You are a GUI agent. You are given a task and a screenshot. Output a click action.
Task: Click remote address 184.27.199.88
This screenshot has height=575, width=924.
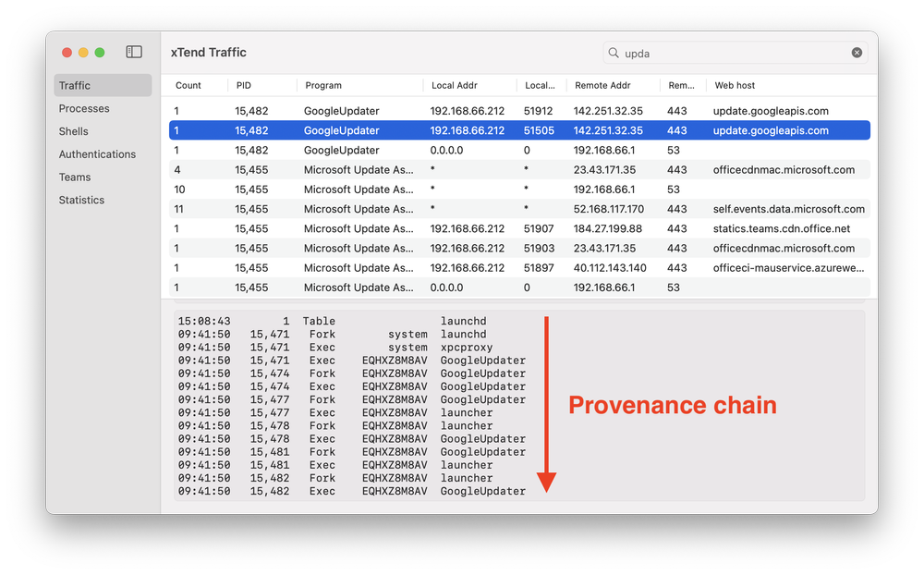(x=608, y=228)
